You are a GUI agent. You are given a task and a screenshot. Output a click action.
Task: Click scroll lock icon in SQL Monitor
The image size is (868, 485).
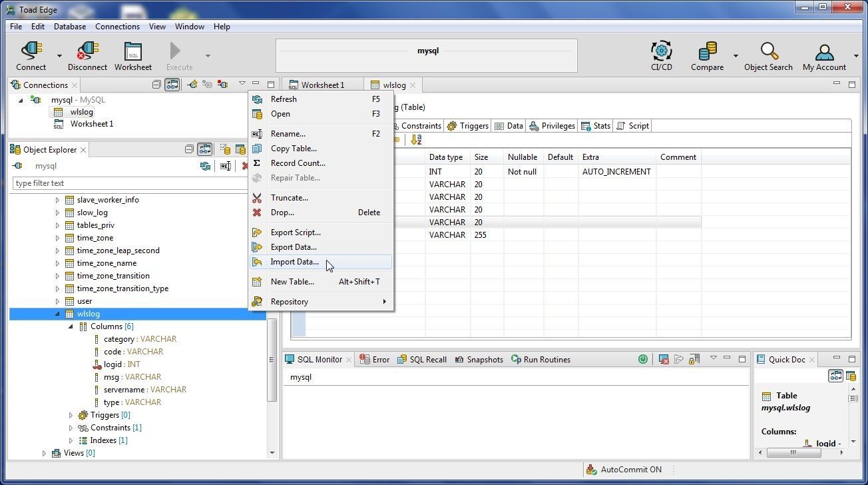[x=694, y=359]
